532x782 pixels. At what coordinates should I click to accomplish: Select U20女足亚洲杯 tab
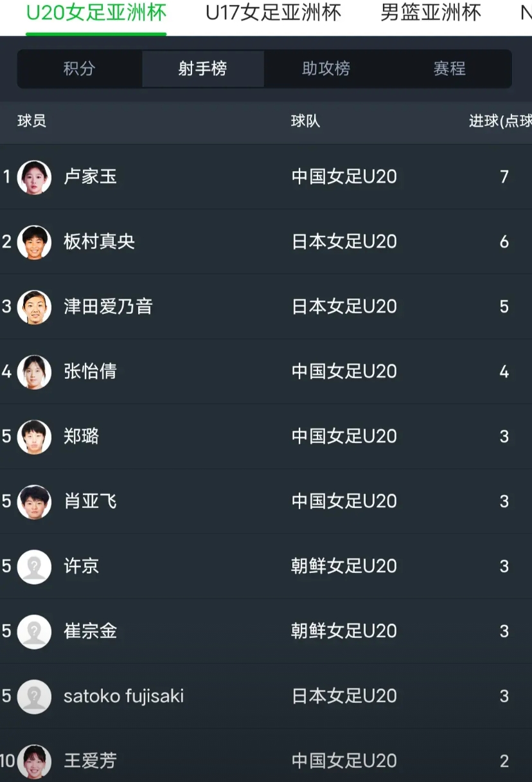click(96, 13)
